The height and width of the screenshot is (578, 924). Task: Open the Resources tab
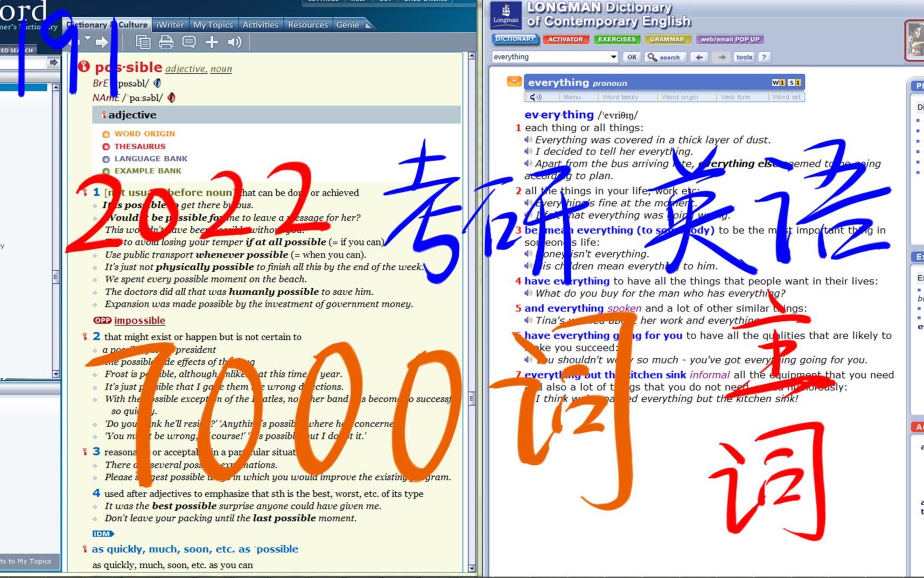pyautogui.click(x=307, y=25)
